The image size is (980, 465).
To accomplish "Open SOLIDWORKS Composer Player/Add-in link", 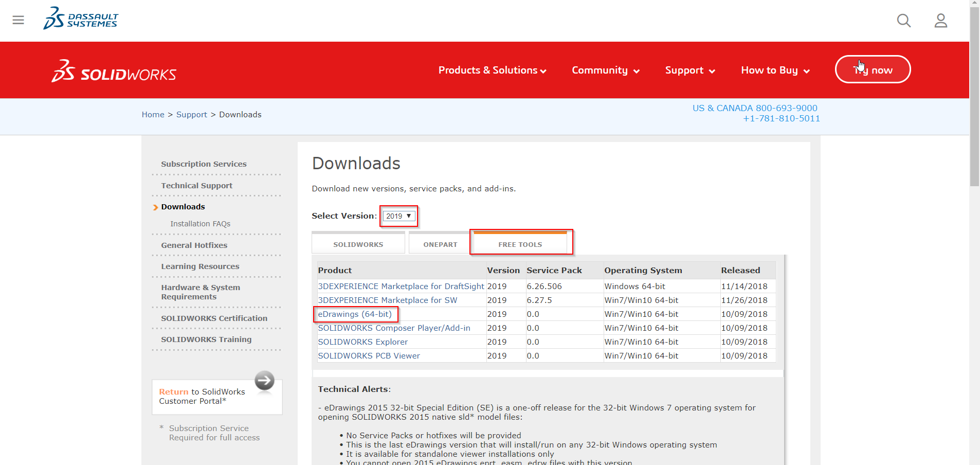I will pyautogui.click(x=394, y=328).
